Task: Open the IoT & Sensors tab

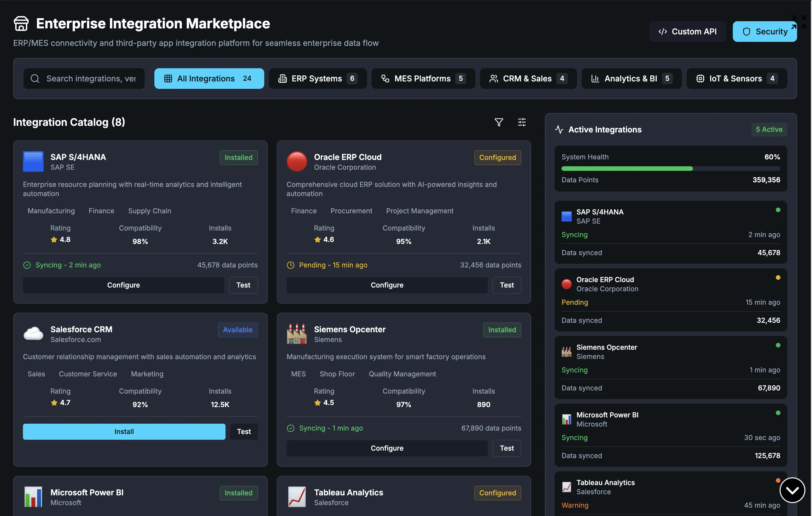Action: tap(737, 79)
